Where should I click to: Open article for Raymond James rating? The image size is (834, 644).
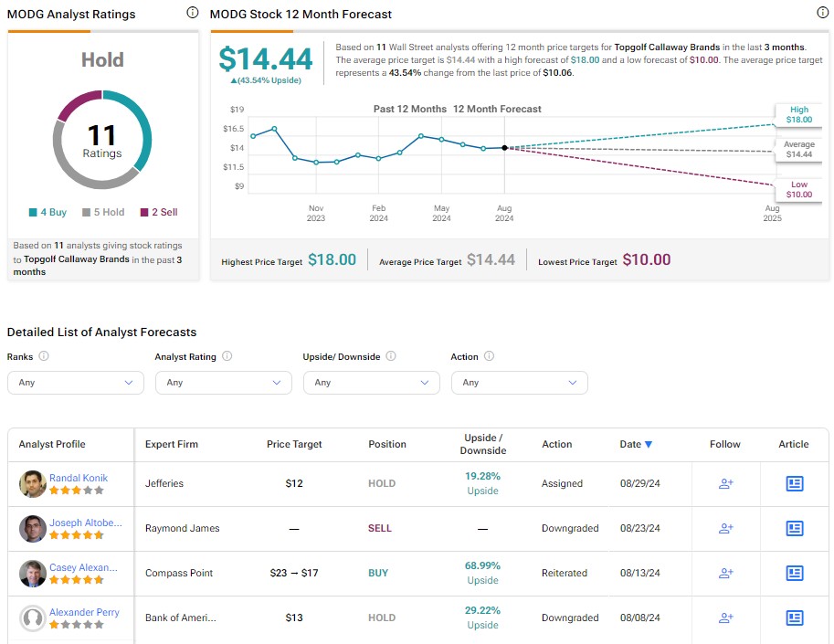coord(794,528)
